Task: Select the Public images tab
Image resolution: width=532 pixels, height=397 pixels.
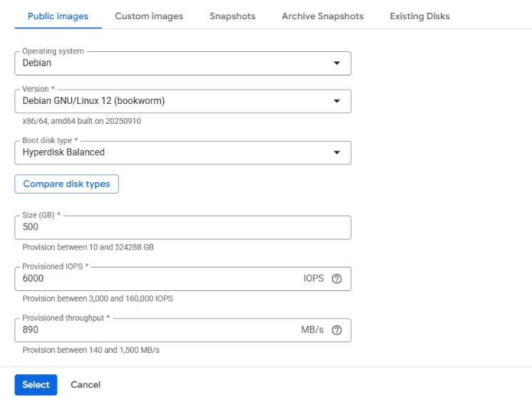Action: 58,16
